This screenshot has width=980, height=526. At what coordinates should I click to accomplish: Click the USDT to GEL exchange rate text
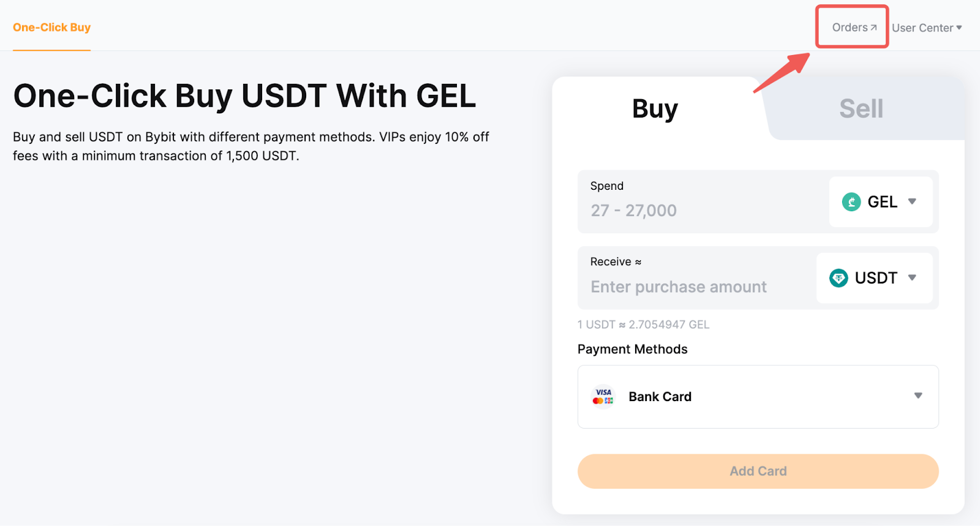click(643, 325)
